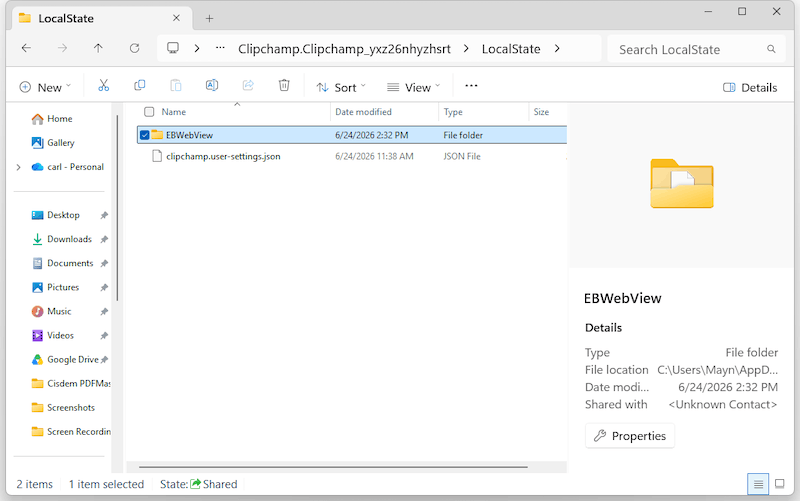Expand chevron after Clipchamp.Clipchamp_yxz26nhyzhsrt

466,48
